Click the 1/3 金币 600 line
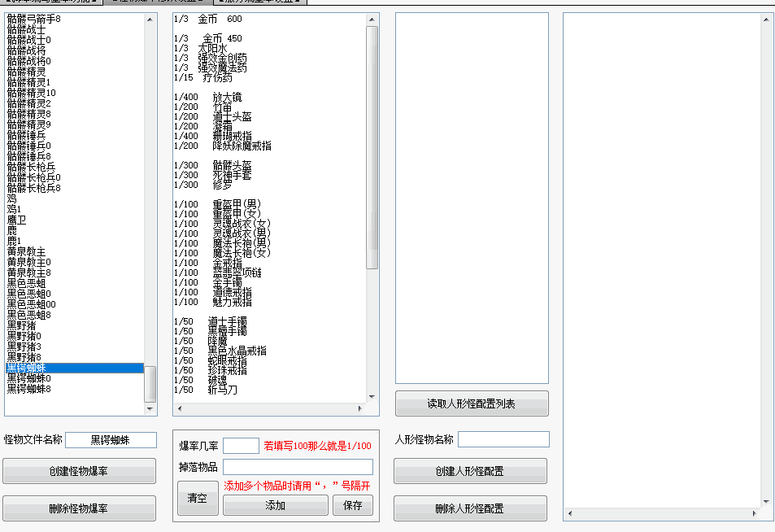 coord(207,19)
